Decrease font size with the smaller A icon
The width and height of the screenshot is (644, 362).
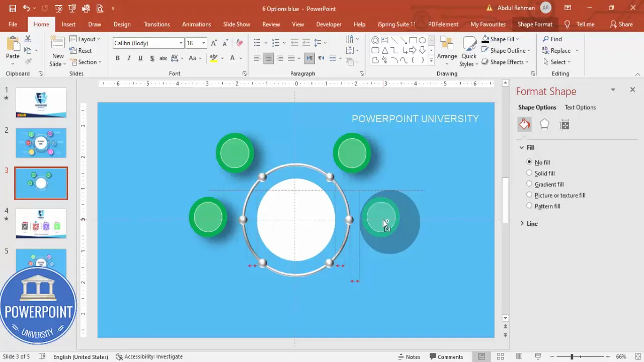click(x=225, y=43)
